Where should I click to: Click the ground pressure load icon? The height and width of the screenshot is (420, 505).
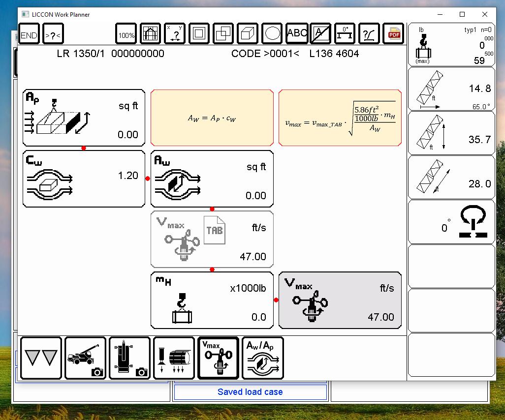click(174, 358)
